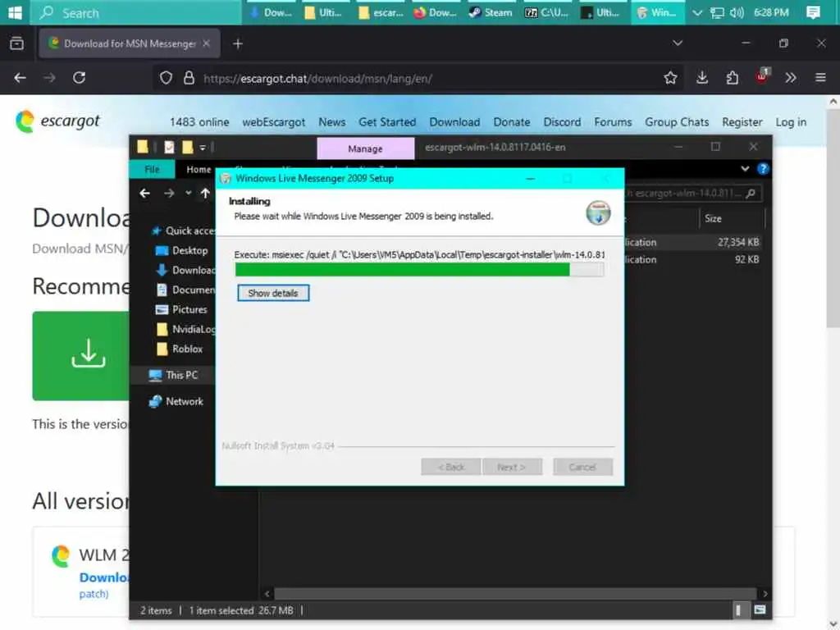The image size is (840, 630).
Task: Open the Forums link
Action: tap(613, 122)
